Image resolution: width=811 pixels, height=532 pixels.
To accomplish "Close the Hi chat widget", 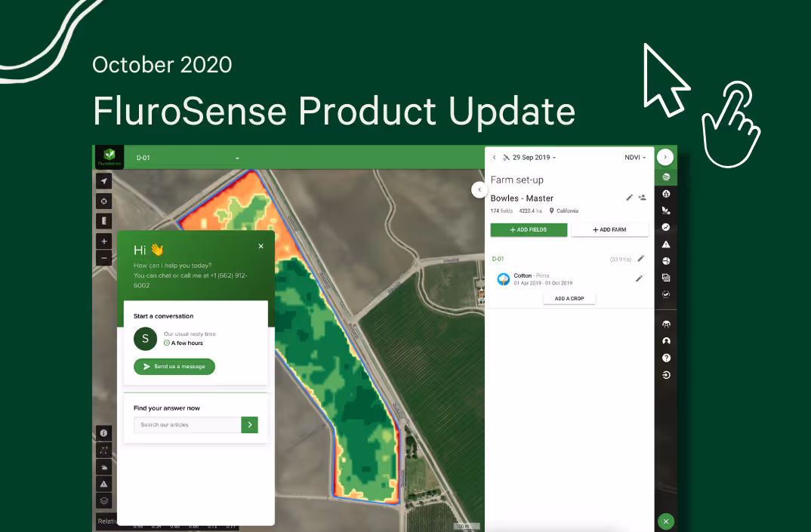I will tap(261, 246).
